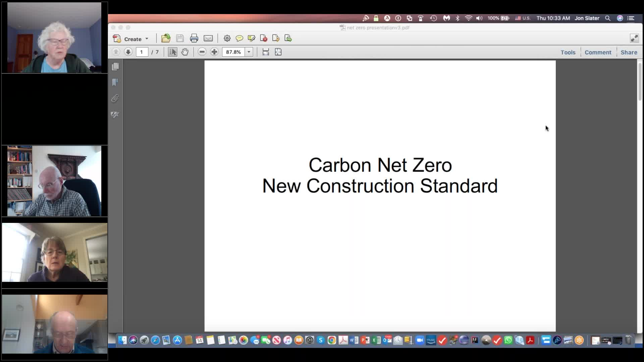Open the zoom percentage dropdown arrow
This screenshot has height=362, width=644.
tap(249, 52)
